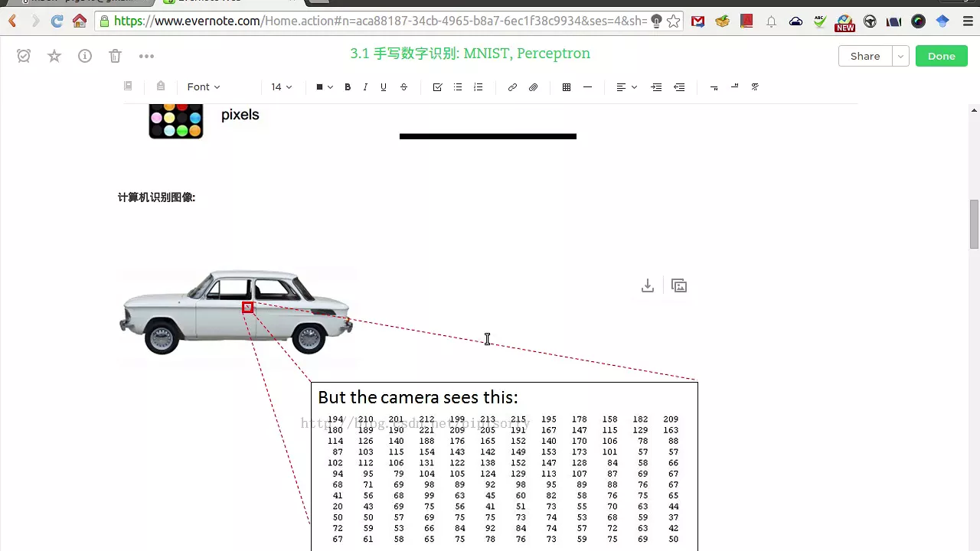Toggle numbered list
The height and width of the screenshot is (551, 980).
pyautogui.click(x=479, y=87)
